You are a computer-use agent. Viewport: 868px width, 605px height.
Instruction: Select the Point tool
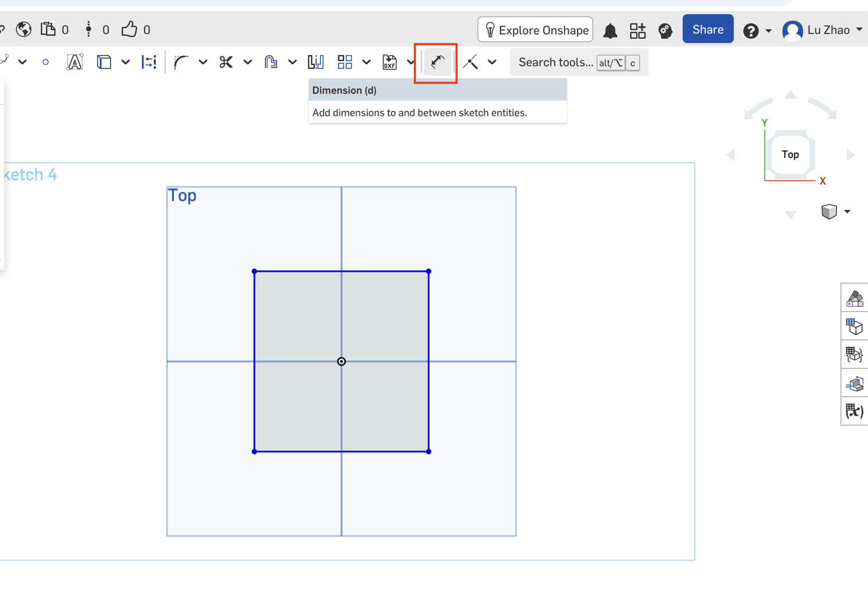45,62
